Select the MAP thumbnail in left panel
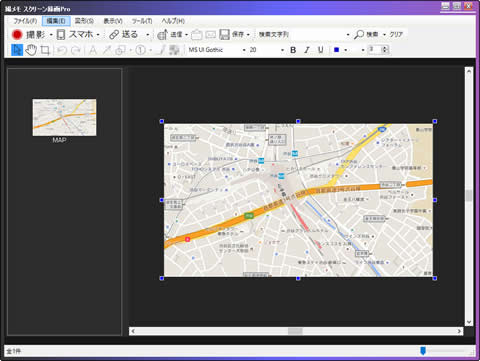The height and width of the screenshot is (361, 480). coord(64,117)
